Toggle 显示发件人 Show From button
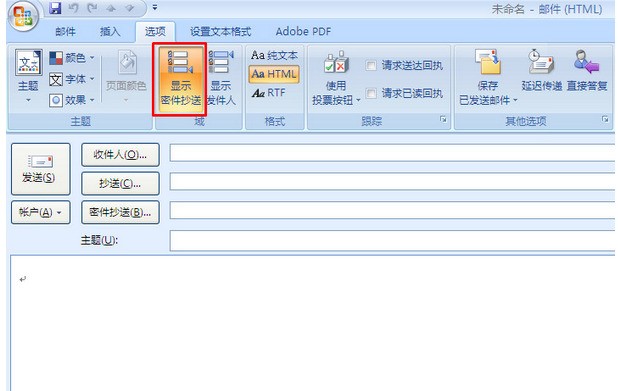Image resolution: width=618 pixels, height=391 pixels. point(221,77)
